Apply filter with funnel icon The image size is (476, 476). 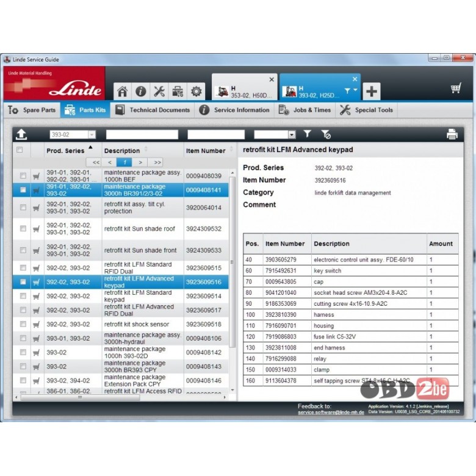307,134
